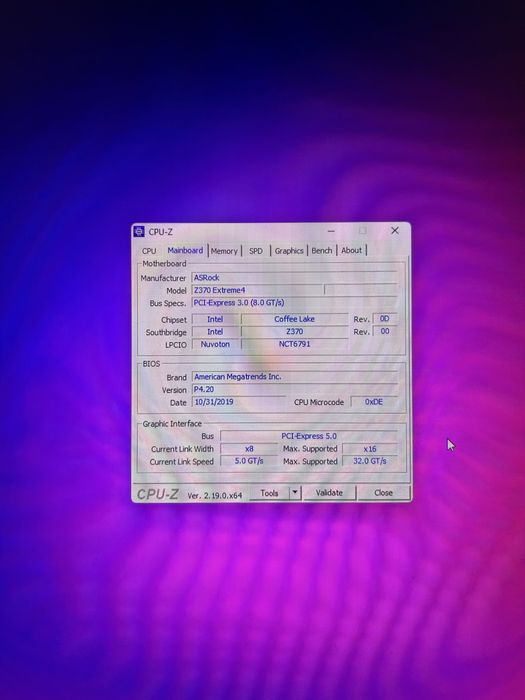Viewport: 525px width, 700px height.
Task: Click the BIOS Date 10/31/2019
Action: coord(239,402)
